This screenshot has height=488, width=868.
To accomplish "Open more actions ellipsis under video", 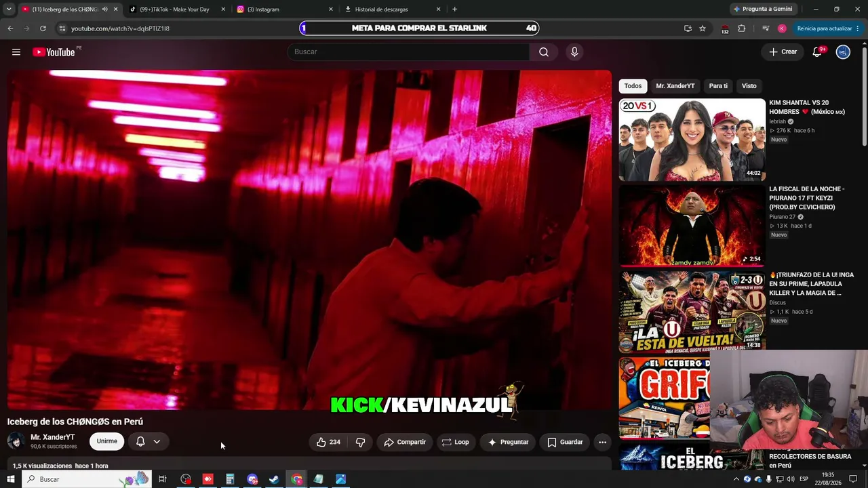I will (x=602, y=442).
